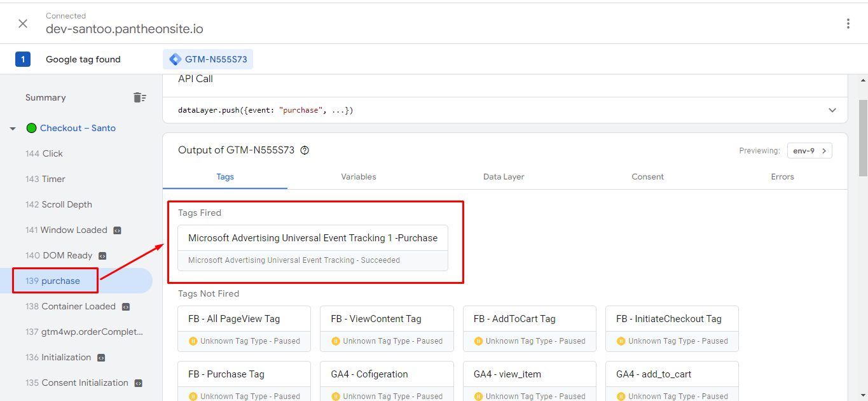Click the Google tag found label
Image resolution: width=868 pixels, height=401 pixels.
click(83, 59)
